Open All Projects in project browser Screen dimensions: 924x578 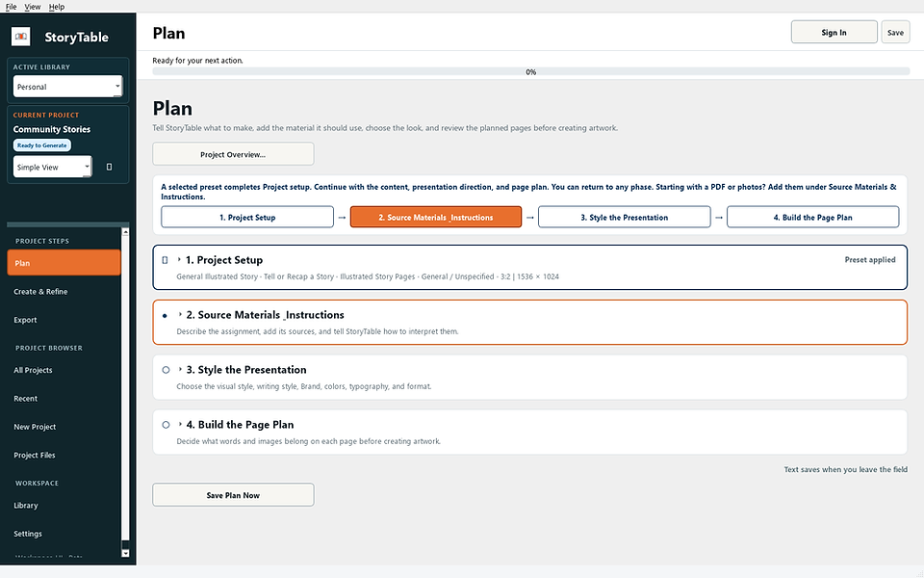tap(64, 370)
